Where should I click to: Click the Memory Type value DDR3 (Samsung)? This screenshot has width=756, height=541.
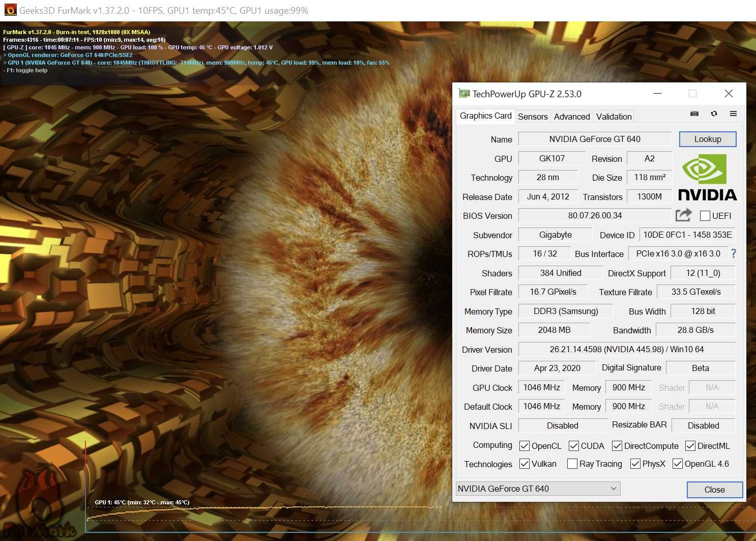[x=566, y=311]
